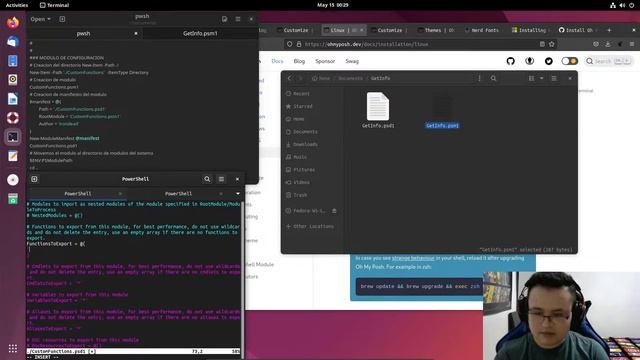Click Activities in the top bar

tap(17, 5)
